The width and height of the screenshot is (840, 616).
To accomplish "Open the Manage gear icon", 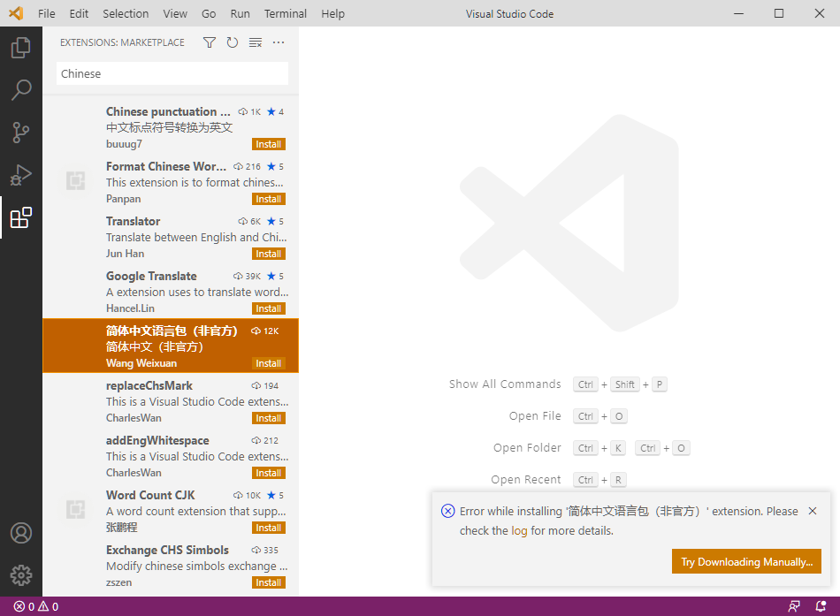I will 21,575.
